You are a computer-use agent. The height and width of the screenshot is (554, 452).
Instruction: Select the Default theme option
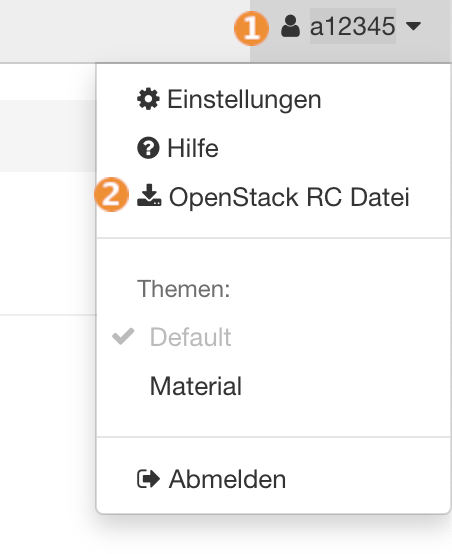(190, 337)
